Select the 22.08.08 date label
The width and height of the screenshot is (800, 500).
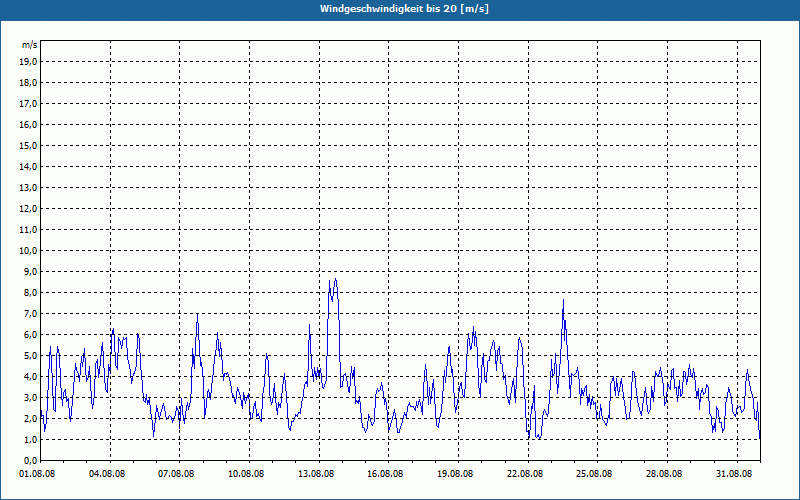coord(525,473)
